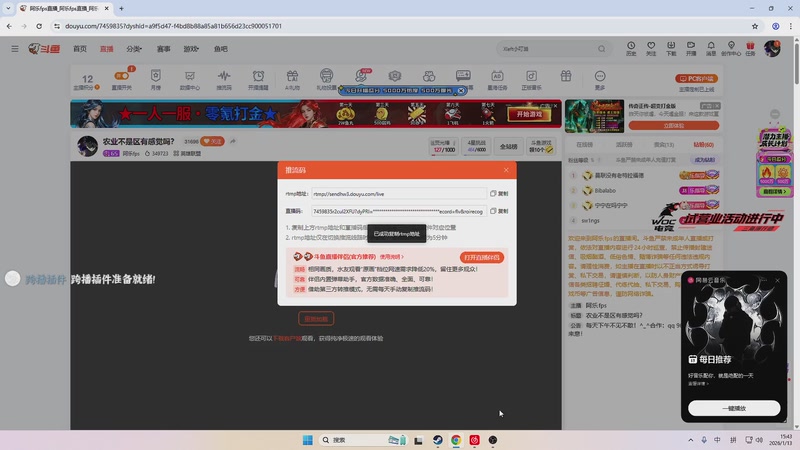Close the blue daily bonus tooltip banner

pos(461,90)
